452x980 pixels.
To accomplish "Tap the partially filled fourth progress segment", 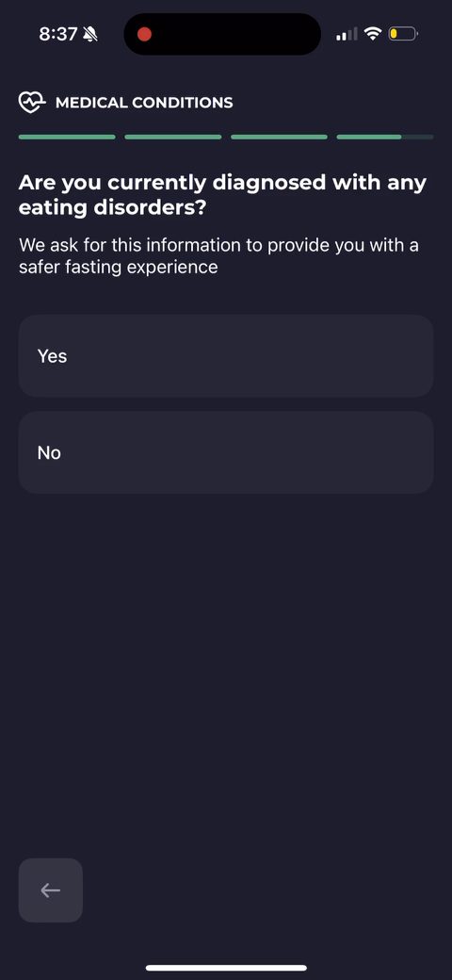I will [x=384, y=137].
